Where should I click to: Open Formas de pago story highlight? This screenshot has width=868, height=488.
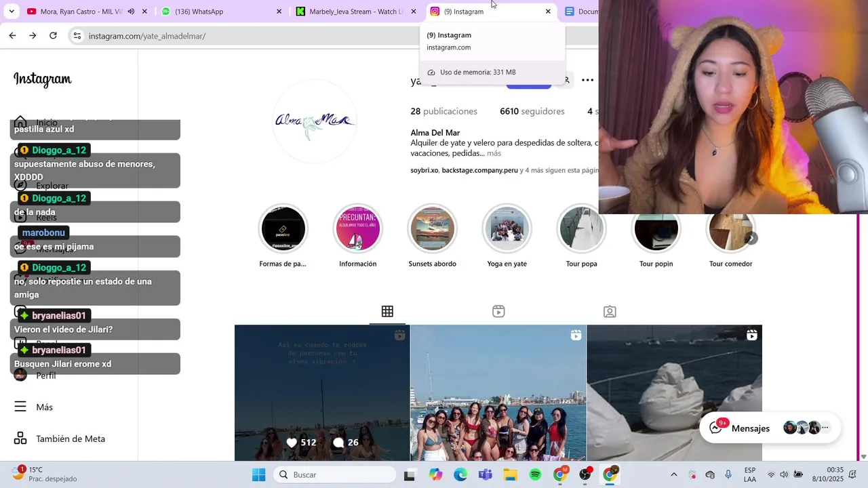[x=283, y=229]
